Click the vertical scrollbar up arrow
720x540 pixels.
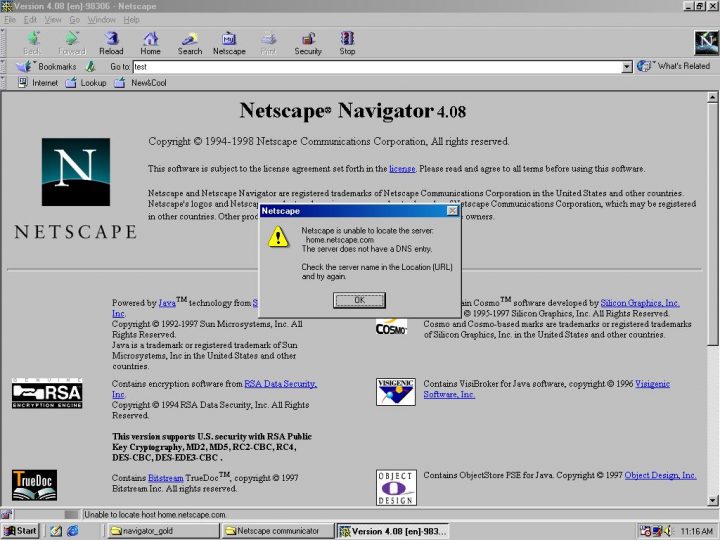point(712,97)
